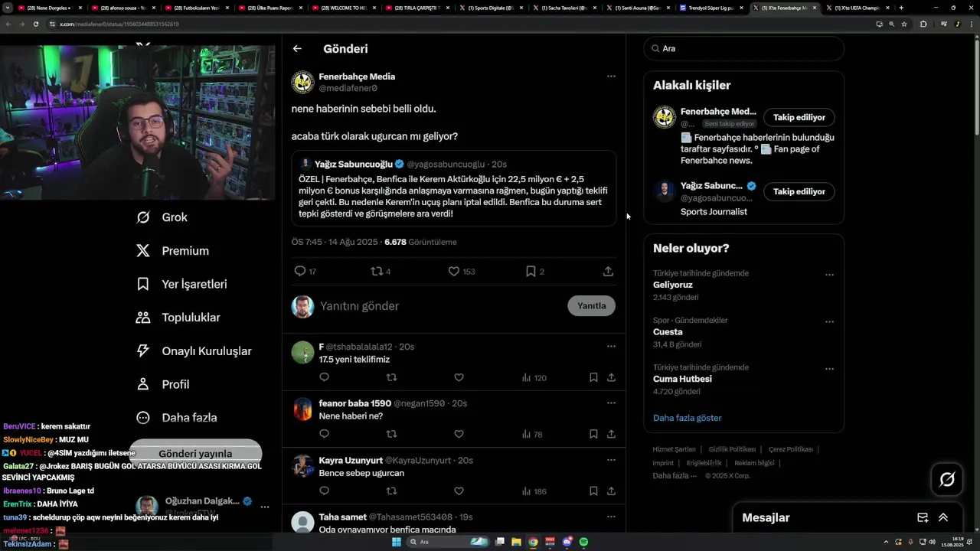The image size is (980, 551).
Task: Like '17.5 yeni teklifimiz' comment
Action: [459, 377]
